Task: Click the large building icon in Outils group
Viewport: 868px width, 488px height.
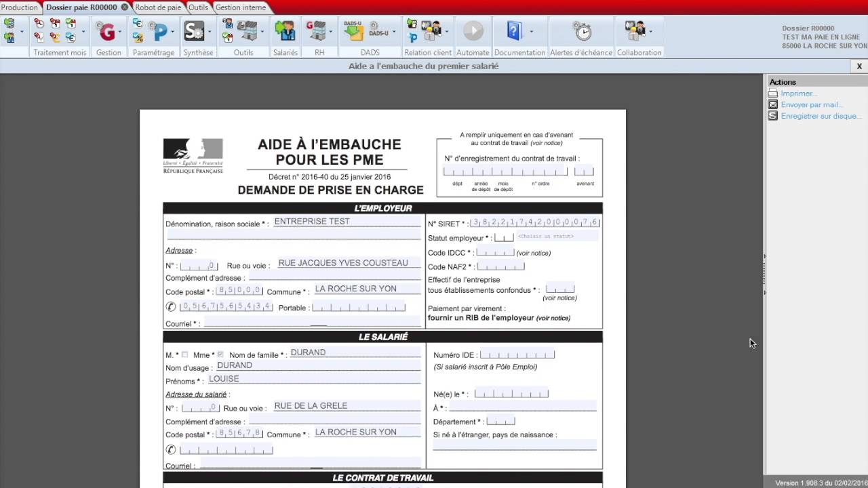Action: [248, 31]
